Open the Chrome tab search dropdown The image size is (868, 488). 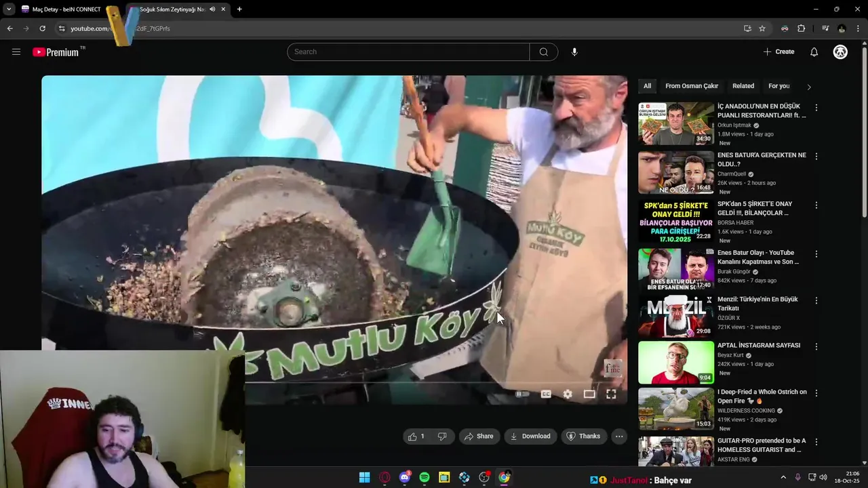tap(9, 9)
